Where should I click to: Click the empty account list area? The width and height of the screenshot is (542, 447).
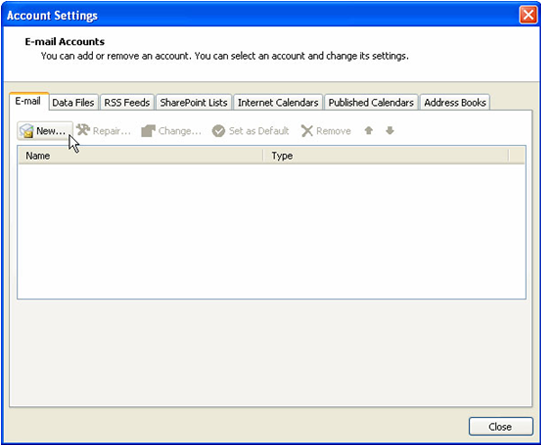[272, 231]
